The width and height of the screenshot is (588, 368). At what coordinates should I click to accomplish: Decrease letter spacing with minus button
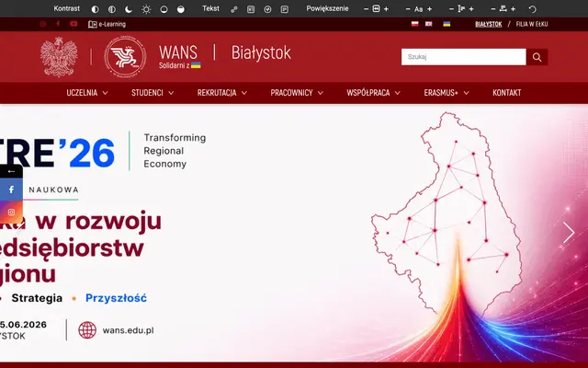(493, 9)
